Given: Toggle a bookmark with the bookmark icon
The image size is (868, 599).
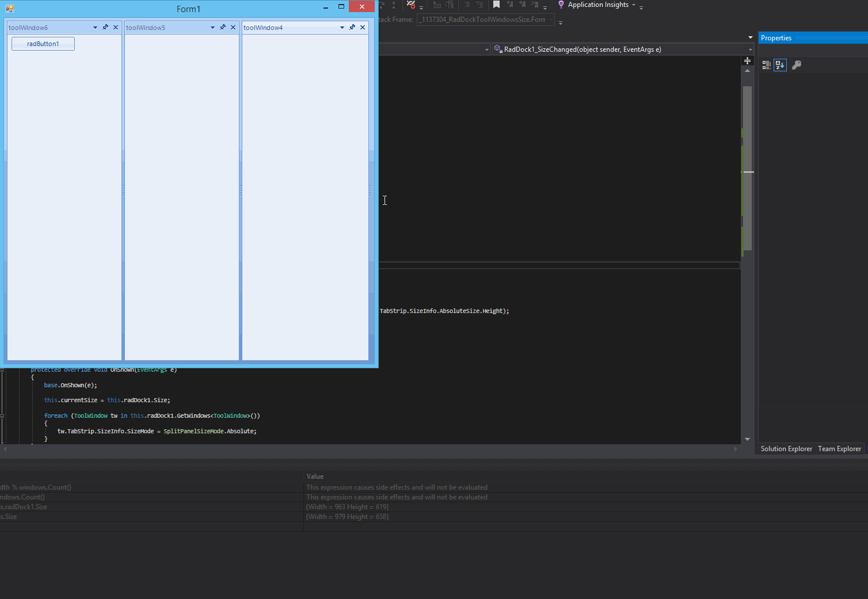Looking at the screenshot, I should click(496, 5).
